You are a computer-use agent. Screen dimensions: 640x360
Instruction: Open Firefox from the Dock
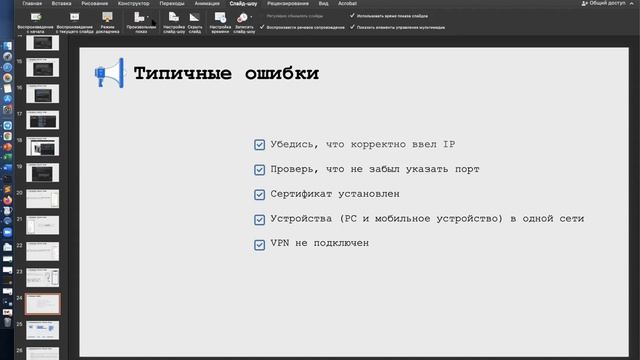[7, 200]
